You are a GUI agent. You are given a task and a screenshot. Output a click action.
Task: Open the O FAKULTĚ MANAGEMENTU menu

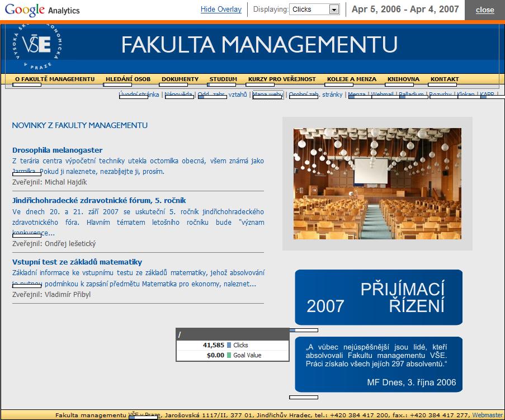[x=55, y=79]
